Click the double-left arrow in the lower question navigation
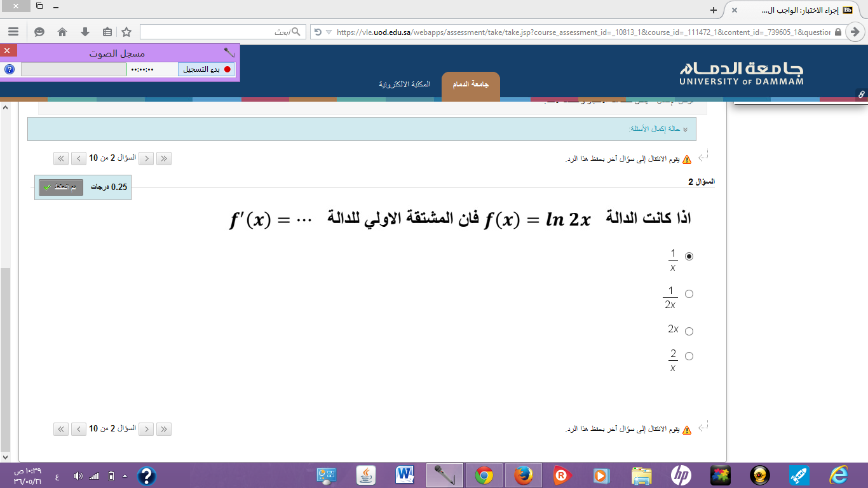The height and width of the screenshot is (488, 868). pyautogui.click(x=61, y=429)
